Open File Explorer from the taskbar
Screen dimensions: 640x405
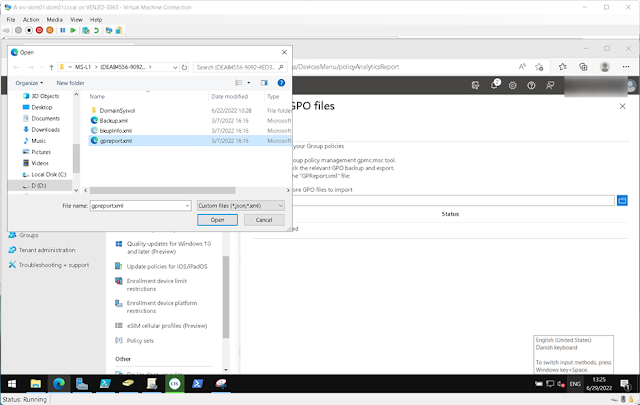[x=36, y=384]
